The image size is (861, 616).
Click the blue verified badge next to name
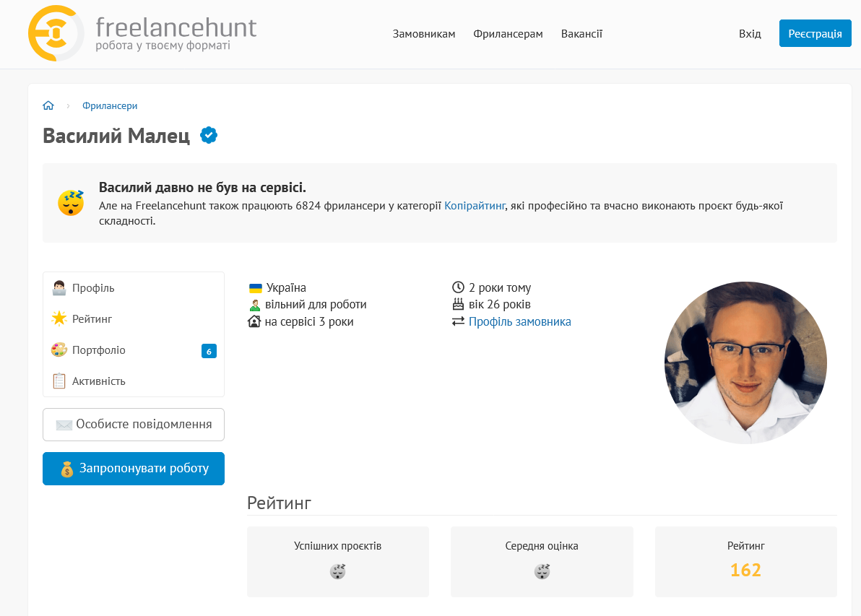(209, 135)
